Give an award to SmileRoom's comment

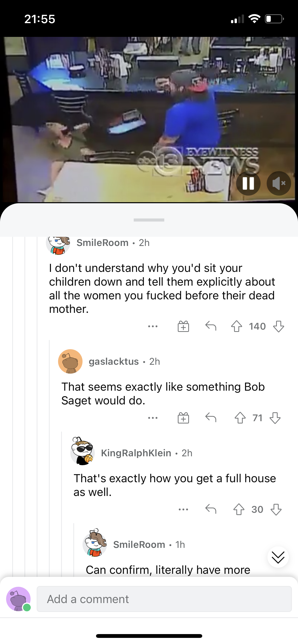pyautogui.click(x=183, y=326)
